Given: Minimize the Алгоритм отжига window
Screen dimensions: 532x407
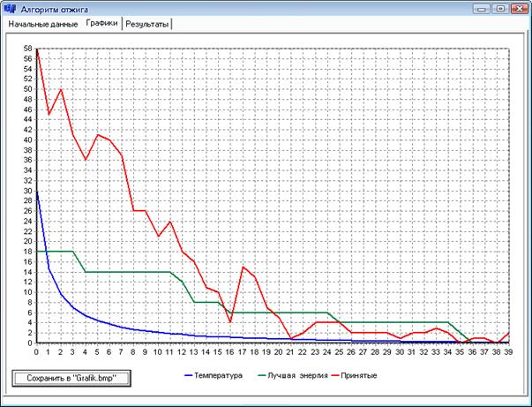Looking at the screenshot, I should click(x=482, y=8).
